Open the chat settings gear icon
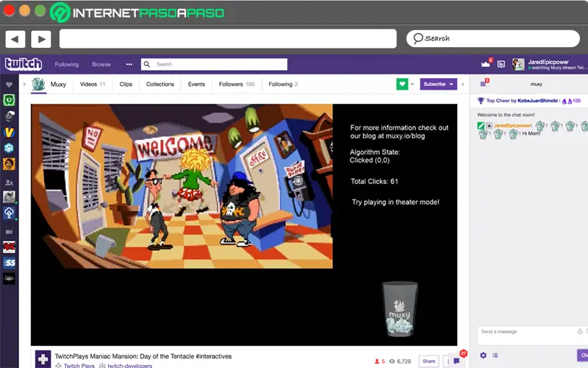This screenshot has width=588, height=368. (x=484, y=355)
